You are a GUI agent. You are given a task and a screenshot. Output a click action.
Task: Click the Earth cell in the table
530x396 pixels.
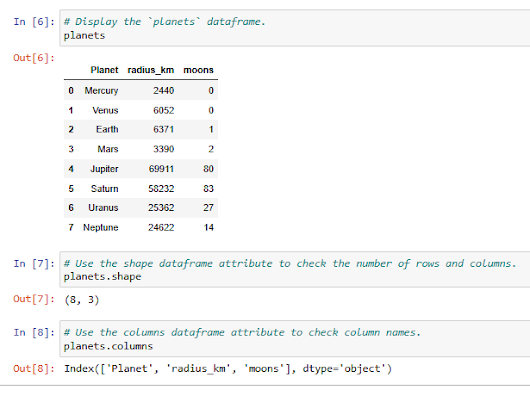click(107, 129)
